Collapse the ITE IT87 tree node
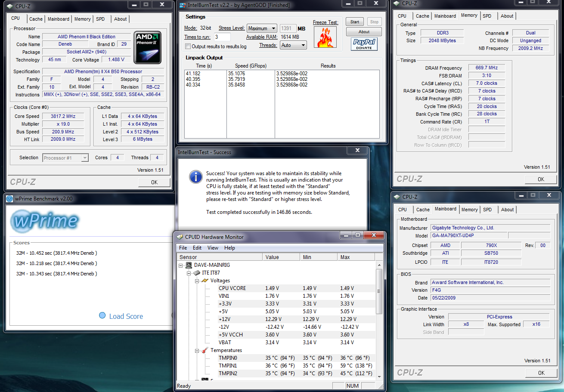The width and height of the screenshot is (564, 392). coord(189,273)
